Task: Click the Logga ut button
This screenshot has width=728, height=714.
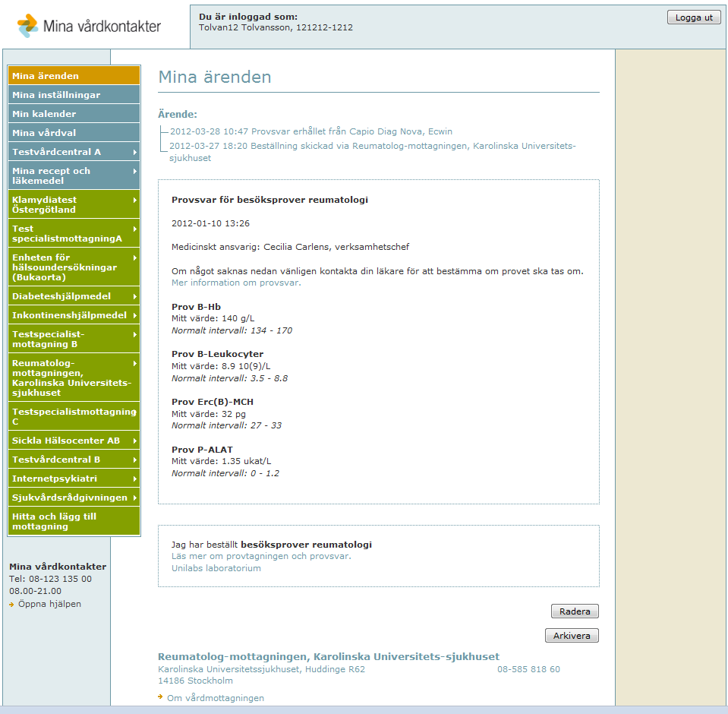Action: tap(694, 17)
